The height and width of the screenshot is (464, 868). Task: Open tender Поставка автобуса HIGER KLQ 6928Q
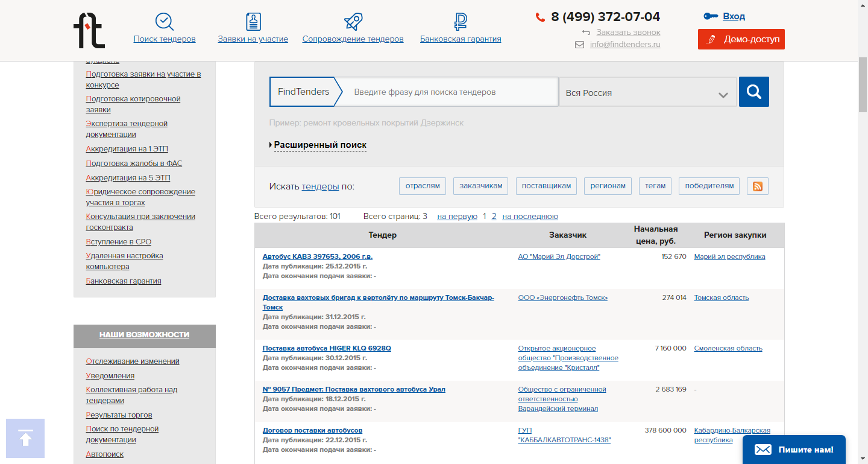tap(327, 349)
